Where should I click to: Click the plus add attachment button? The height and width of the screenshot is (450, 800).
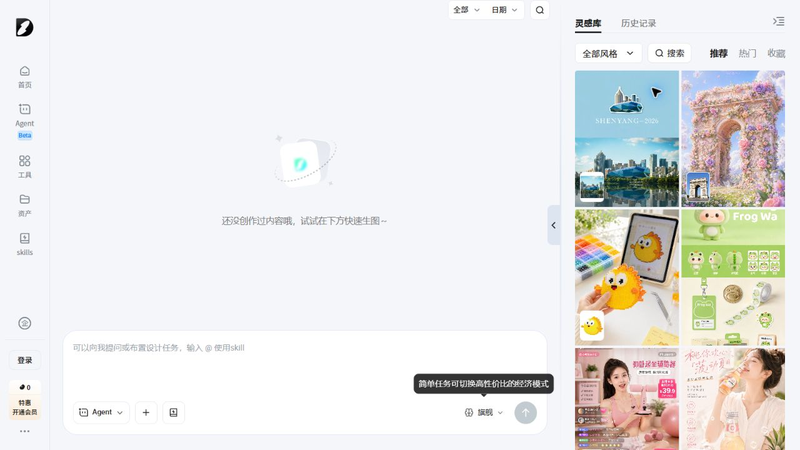point(146,412)
